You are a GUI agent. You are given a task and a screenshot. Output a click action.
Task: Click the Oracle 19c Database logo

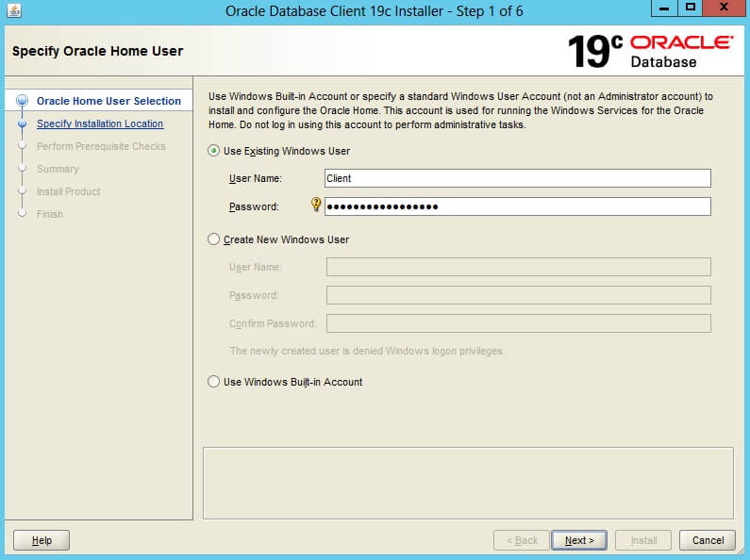[650, 51]
